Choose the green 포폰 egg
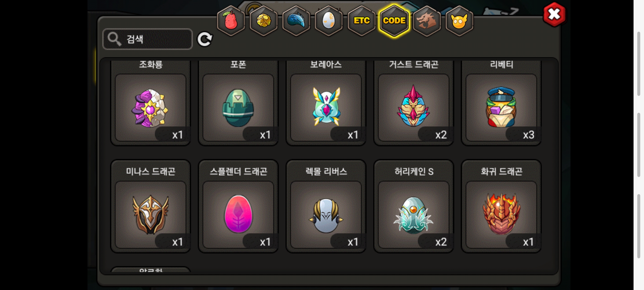Screen dimensions: 644x290 pos(238,103)
